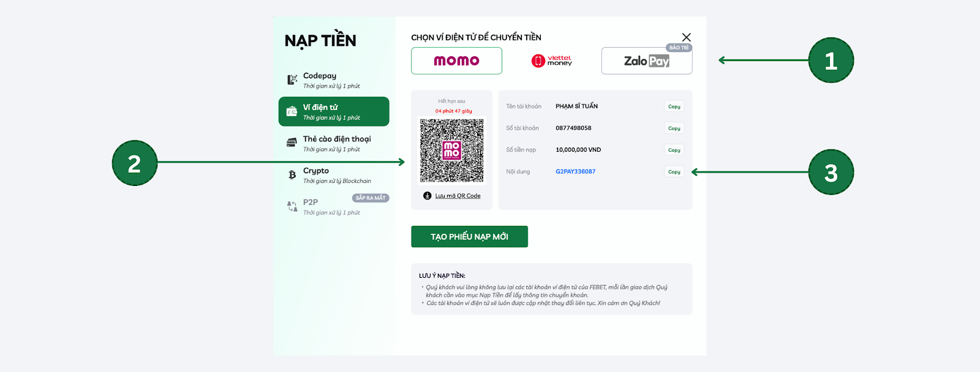This screenshot has width=980, height=372.
Task: Copy the account name PHẠM SĨ TUẤN
Action: point(674,106)
